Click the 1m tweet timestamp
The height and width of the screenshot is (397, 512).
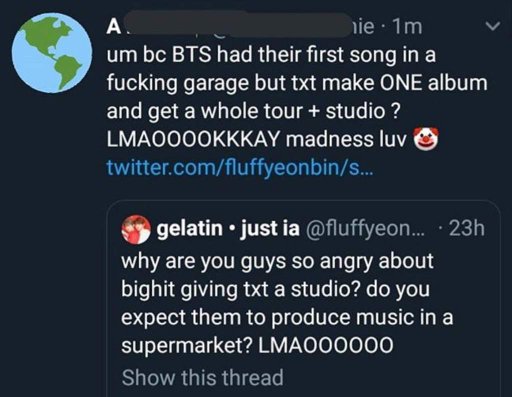(408, 27)
